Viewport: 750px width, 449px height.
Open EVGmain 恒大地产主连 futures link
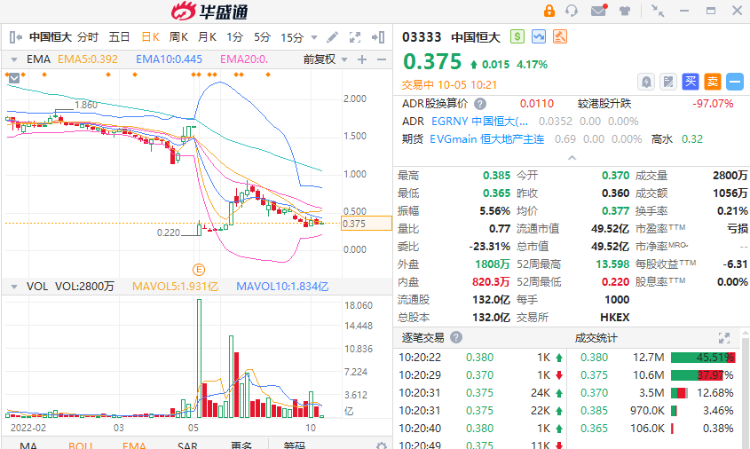tap(486, 140)
